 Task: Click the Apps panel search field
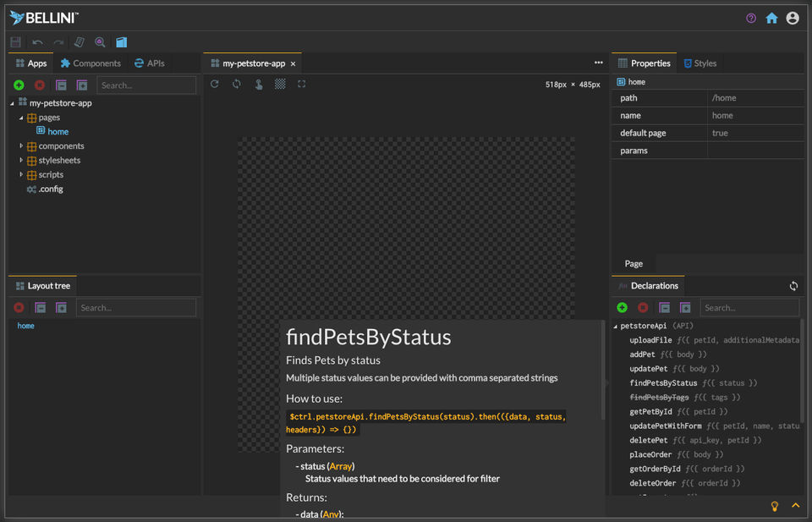pos(146,85)
